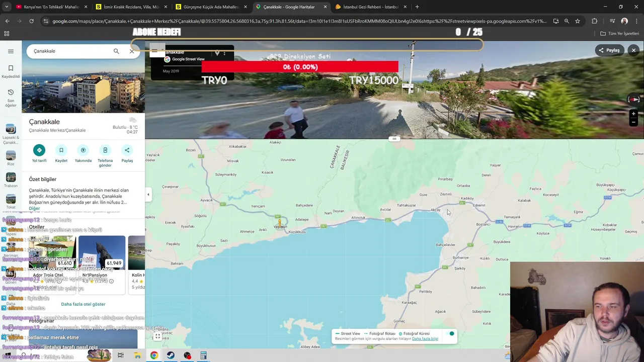Click the Kaydet save icon
This screenshot has height=362, width=644.
[61, 150]
